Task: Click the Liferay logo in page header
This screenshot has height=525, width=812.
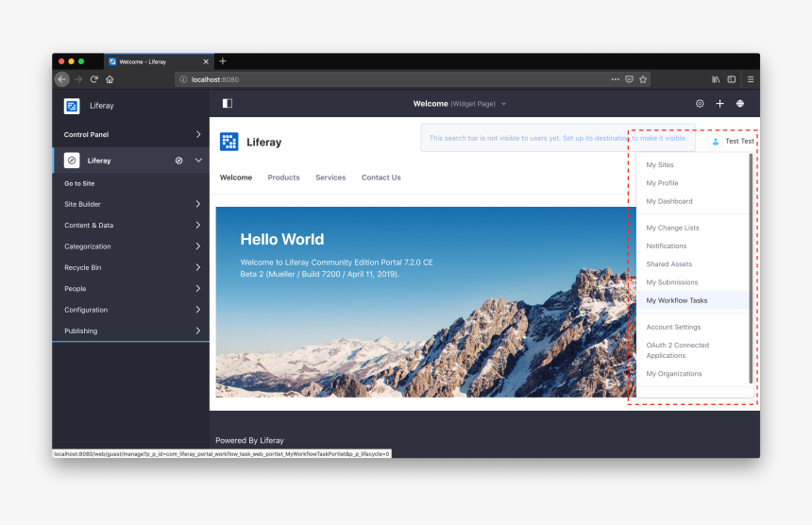Action: click(228, 142)
